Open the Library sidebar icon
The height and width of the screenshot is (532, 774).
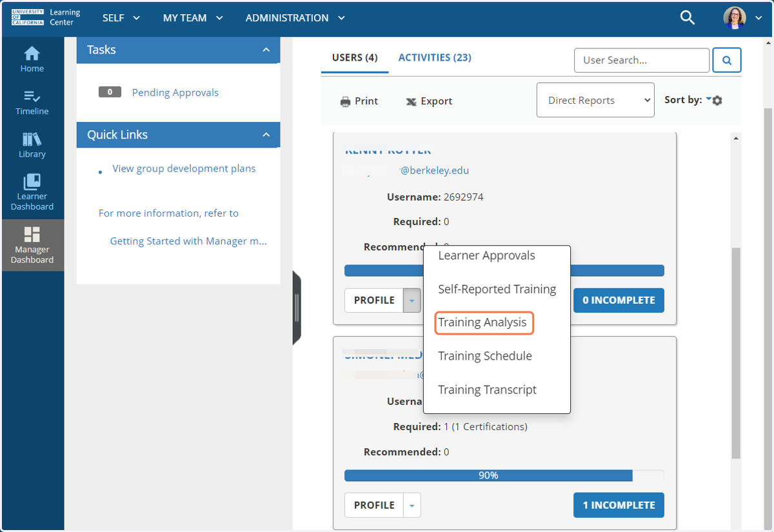point(32,145)
